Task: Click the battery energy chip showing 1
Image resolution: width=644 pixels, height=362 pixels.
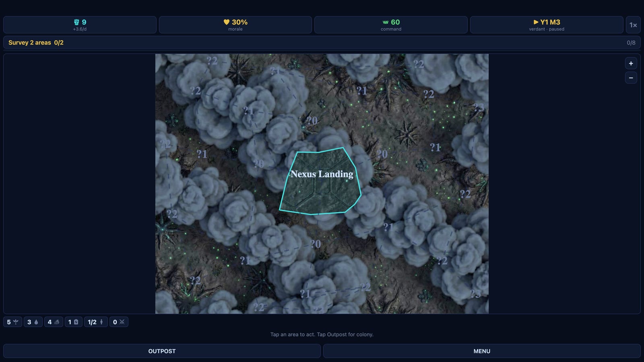Action: pos(73,322)
